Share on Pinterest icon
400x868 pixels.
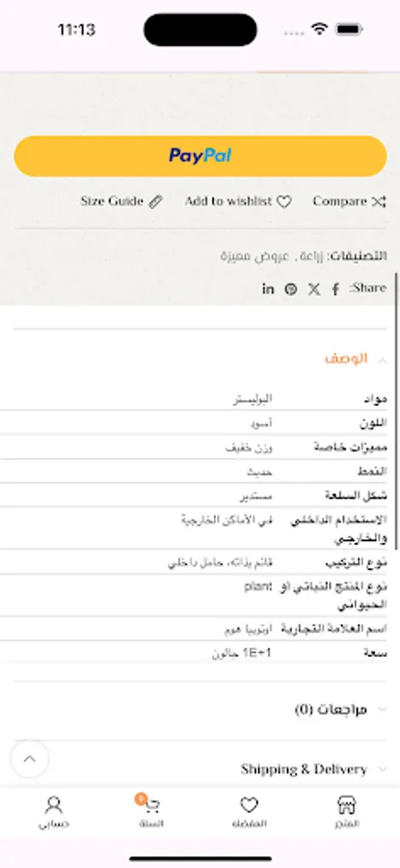click(291, 289)
